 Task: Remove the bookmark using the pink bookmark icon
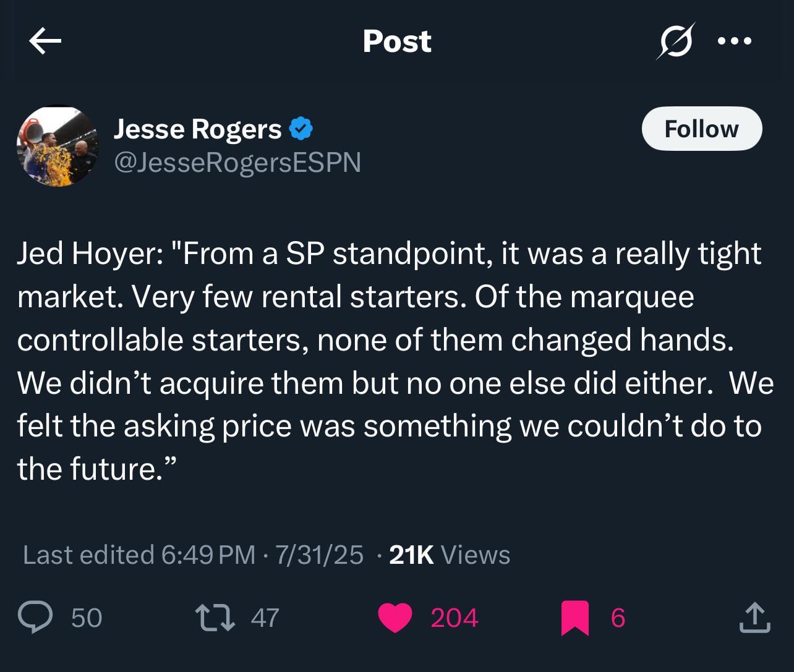(574, 618)
